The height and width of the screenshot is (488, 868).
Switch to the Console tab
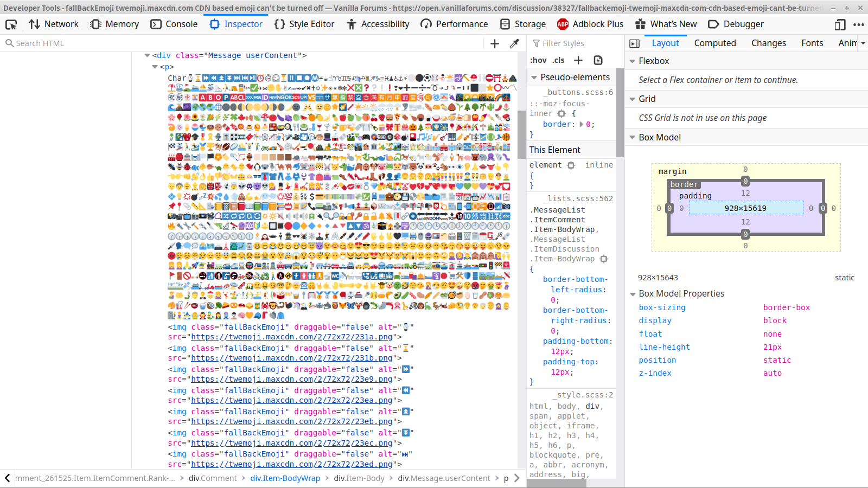181,24
